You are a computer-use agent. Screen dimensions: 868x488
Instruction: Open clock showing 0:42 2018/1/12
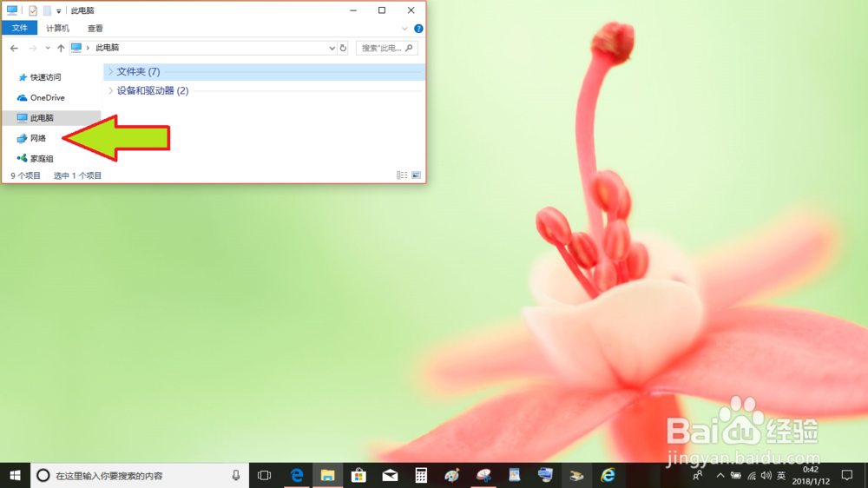811,475
